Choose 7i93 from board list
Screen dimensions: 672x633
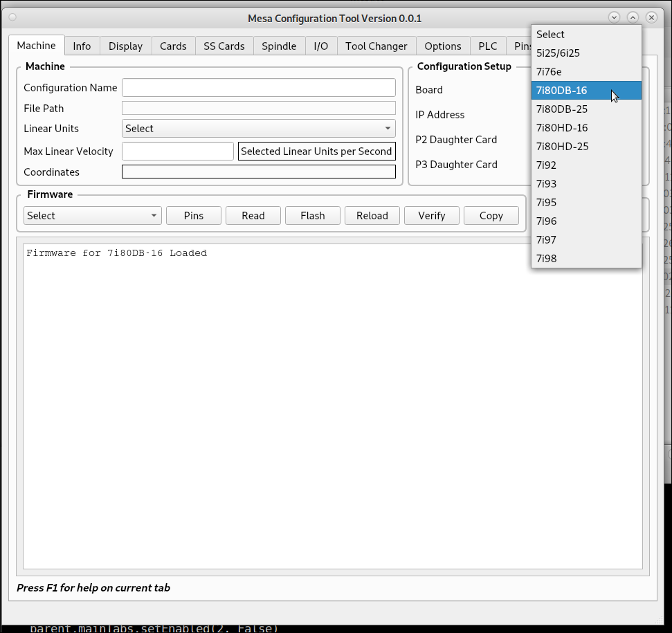pyautogui.click(x=586, y=184)
